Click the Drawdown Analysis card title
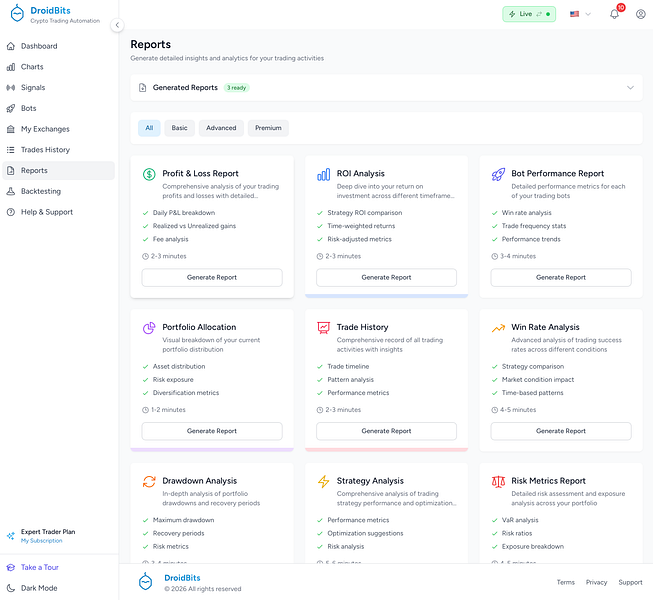The image size is (653, 600). coord(199,481)
